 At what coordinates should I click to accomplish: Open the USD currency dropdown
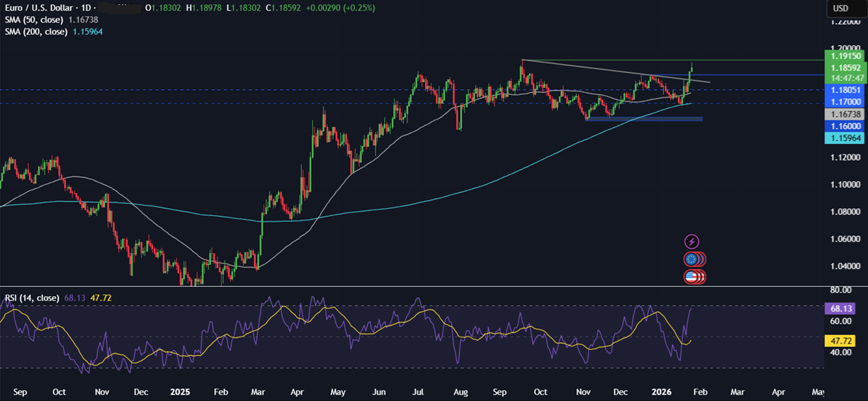840,9
